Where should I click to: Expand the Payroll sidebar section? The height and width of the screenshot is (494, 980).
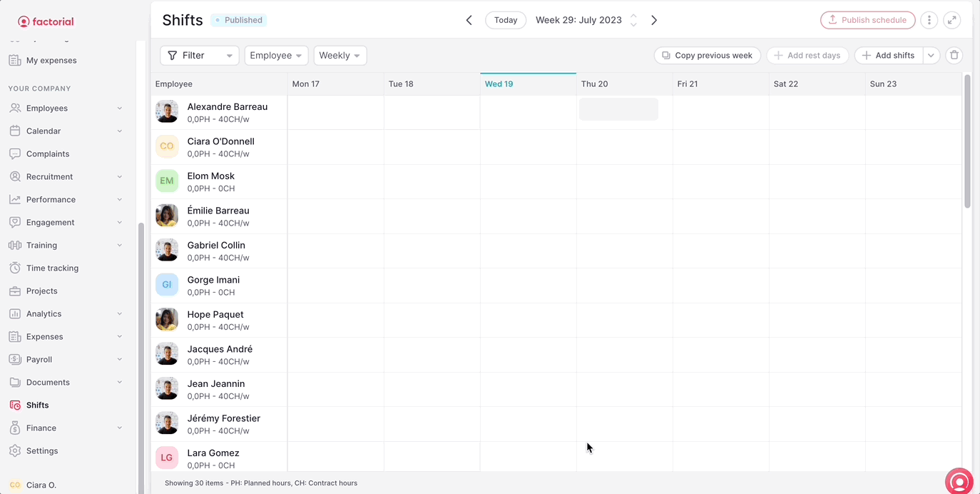point(119,360)
